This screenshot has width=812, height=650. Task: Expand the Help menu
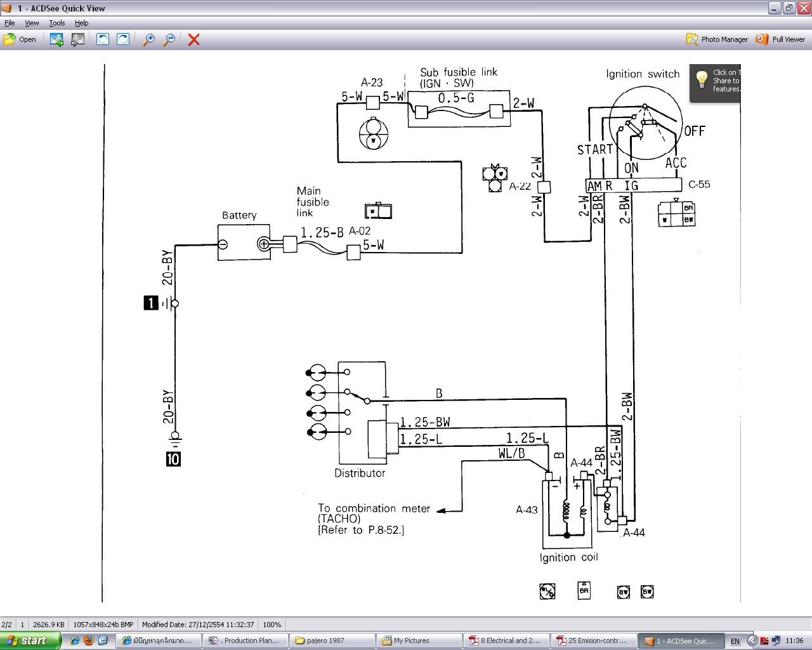(x=82, y=23)
